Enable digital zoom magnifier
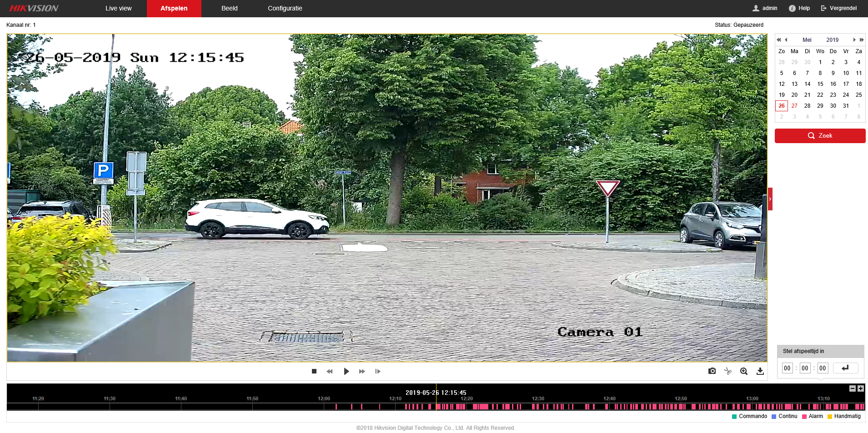 pos(744,371)
